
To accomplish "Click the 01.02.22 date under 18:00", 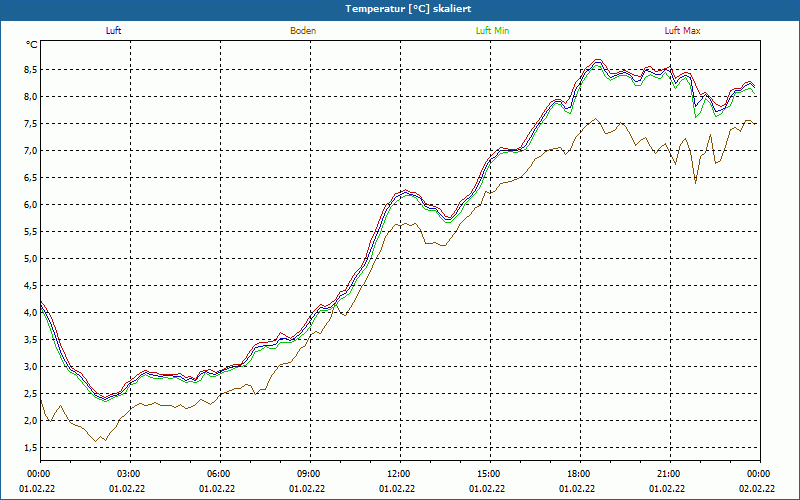I will click(577, 488).
